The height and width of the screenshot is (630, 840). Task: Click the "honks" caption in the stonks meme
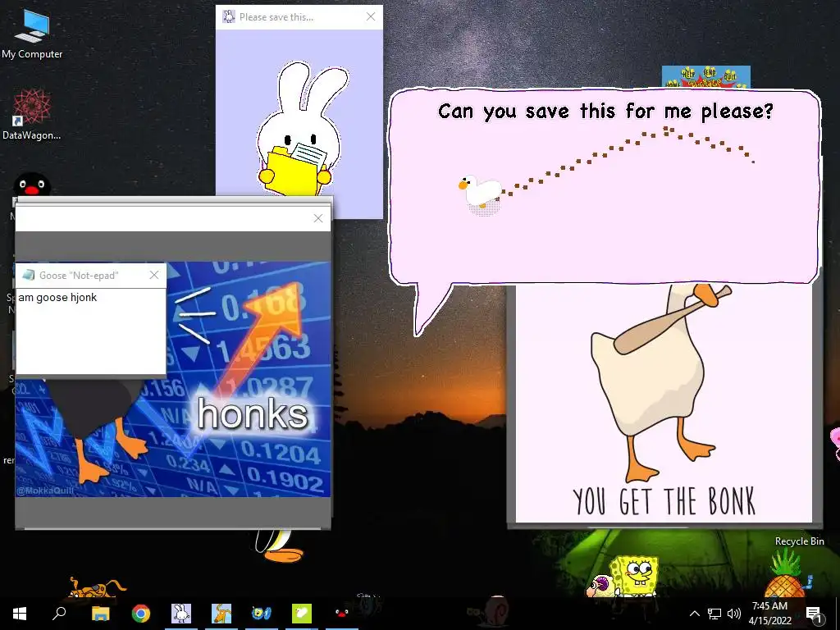click(253, 413)
